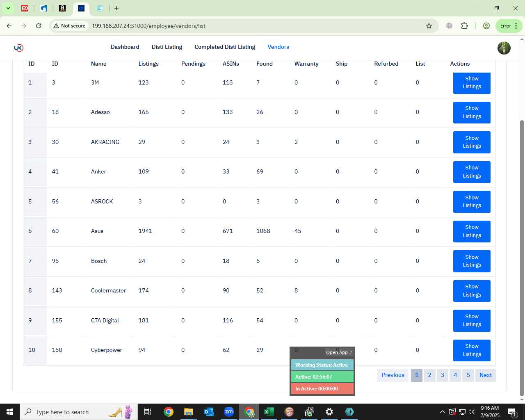
Task: Open the browser extensions puzzle icon
Action: pos(464,26)
